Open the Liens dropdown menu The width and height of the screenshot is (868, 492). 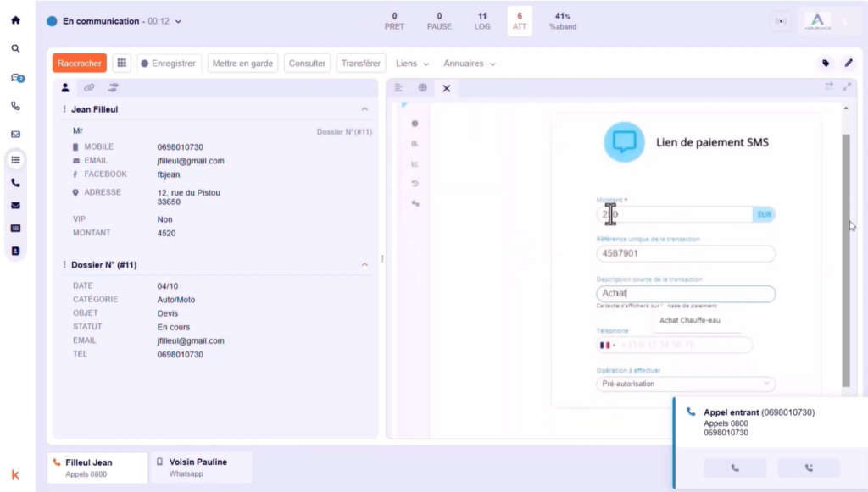coord(412,64)
